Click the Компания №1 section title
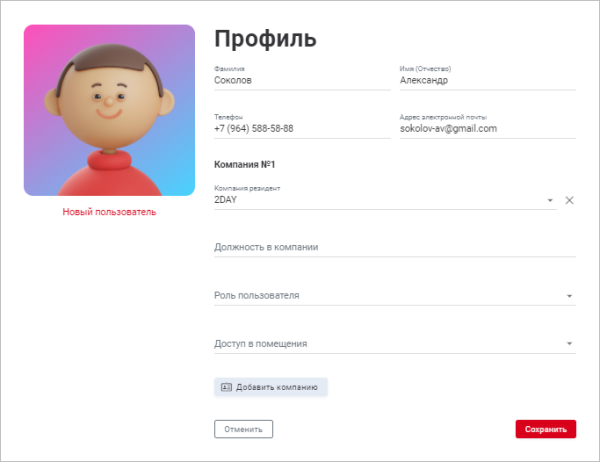600x462 pixels. click(x=245, y=165)
